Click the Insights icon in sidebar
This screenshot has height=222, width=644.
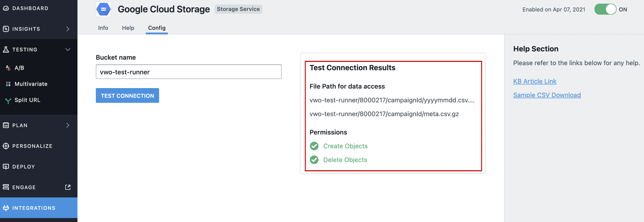tap(6, 29)
